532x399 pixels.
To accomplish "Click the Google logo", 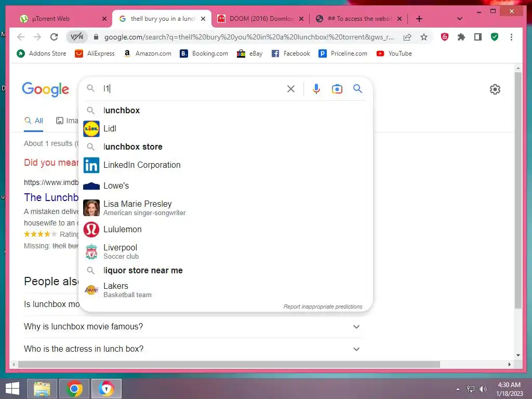I will pyautogui.click(x=46, y=89).
